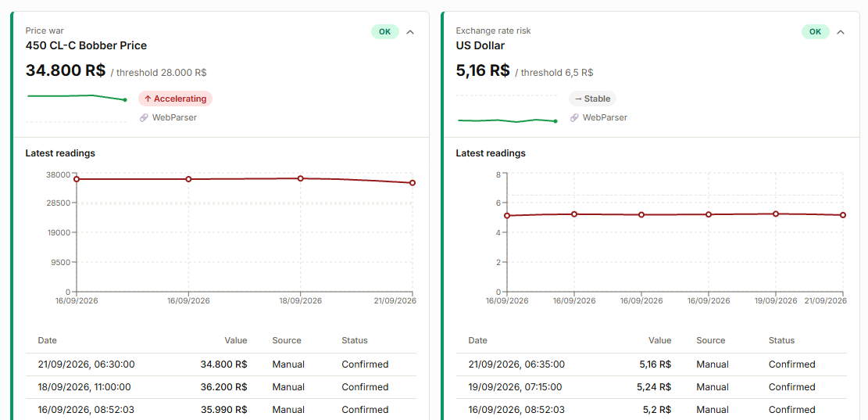Select Bobber chart point at 18/09/2026

click(301, 178)
